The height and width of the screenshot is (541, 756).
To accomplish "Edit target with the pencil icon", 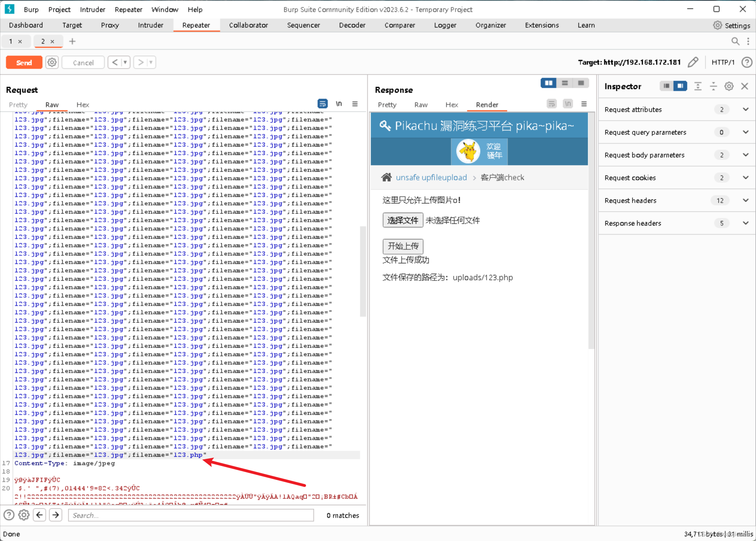I will (x=693, y=62).
